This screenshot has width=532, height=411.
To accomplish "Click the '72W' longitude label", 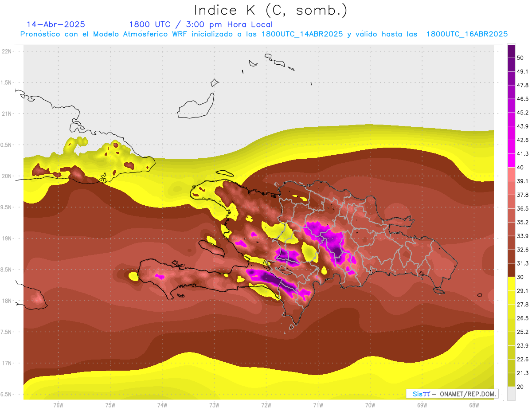I will tap(266, 405).
